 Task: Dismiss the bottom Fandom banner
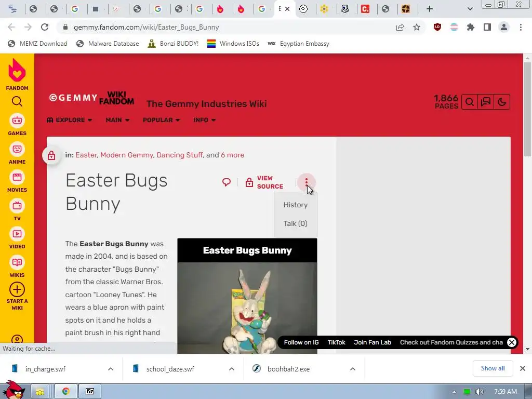[x=512, y=342]
